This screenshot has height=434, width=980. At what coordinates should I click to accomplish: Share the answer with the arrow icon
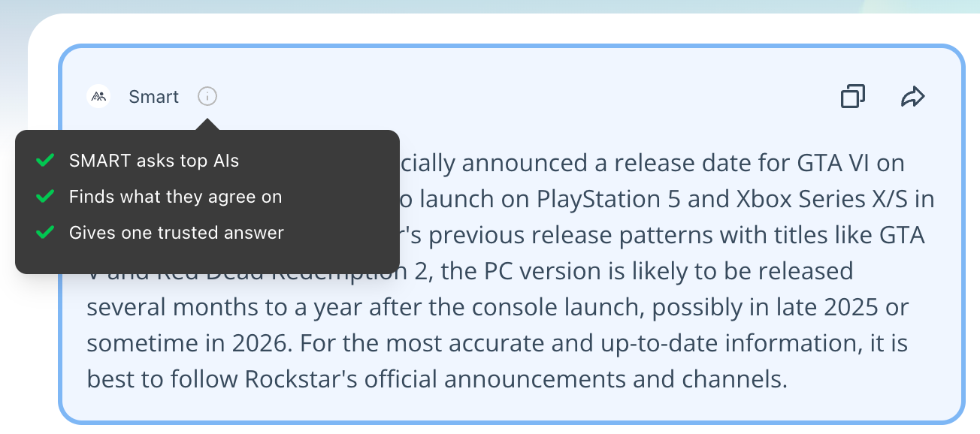[912, 96]
